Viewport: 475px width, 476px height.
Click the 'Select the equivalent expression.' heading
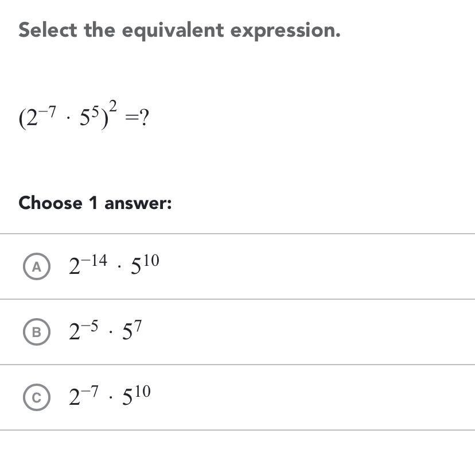(180, 30)
